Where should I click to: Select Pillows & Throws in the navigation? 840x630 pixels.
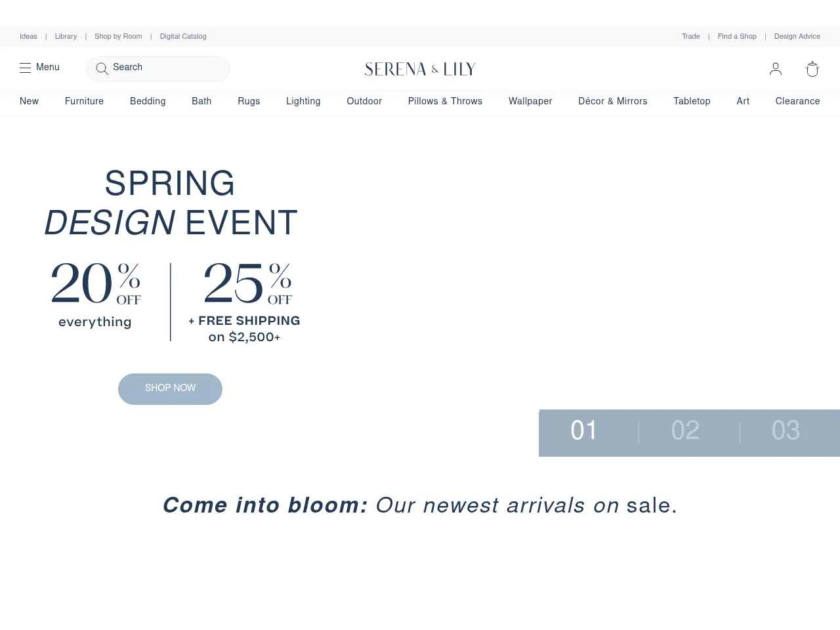click(x=445, y=101)
